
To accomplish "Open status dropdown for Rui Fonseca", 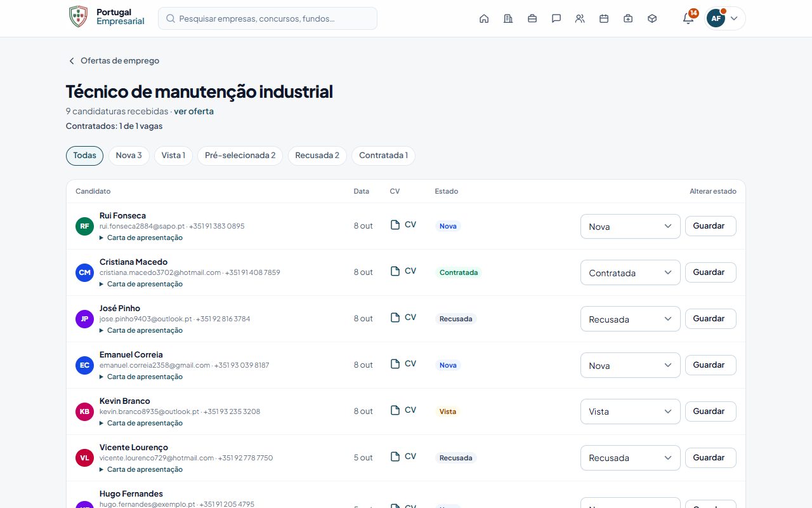I will (631, 227).
